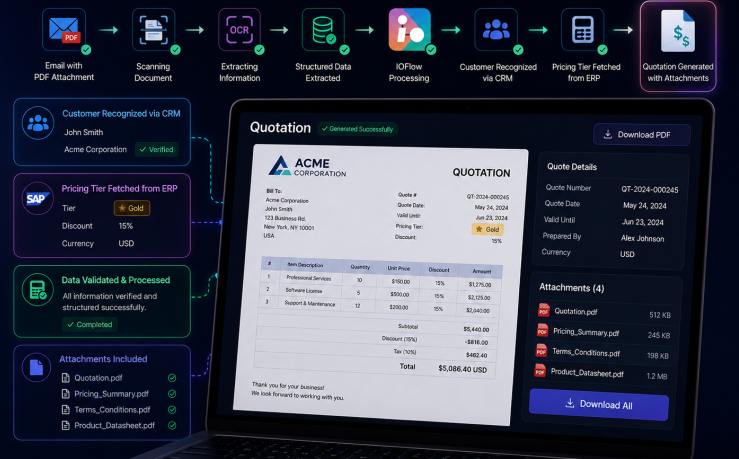Click the Gold badge on the quotation document
739x459 pixels.
[488, 229]
